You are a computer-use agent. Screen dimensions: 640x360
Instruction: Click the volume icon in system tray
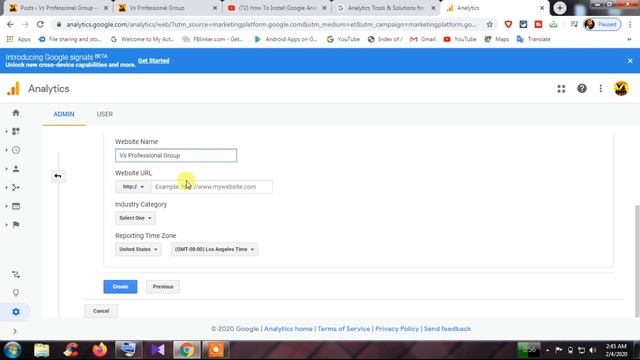tap(593, 350)
